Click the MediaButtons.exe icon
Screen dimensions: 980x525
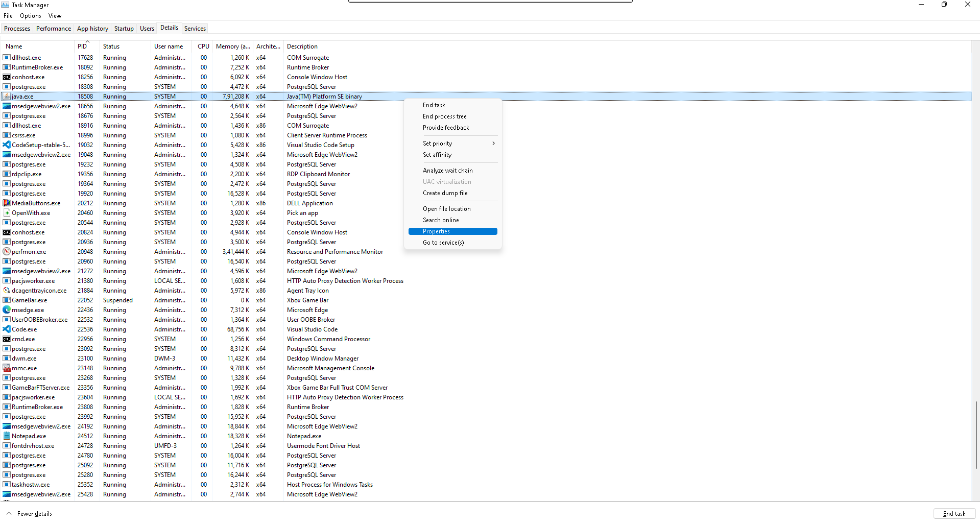7,203
